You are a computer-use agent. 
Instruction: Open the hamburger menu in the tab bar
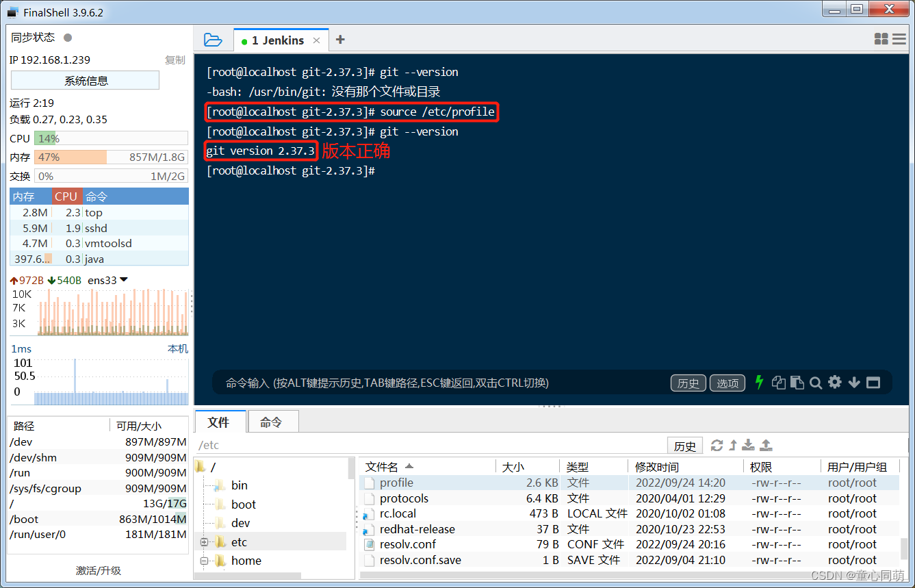tap(899, 40)
